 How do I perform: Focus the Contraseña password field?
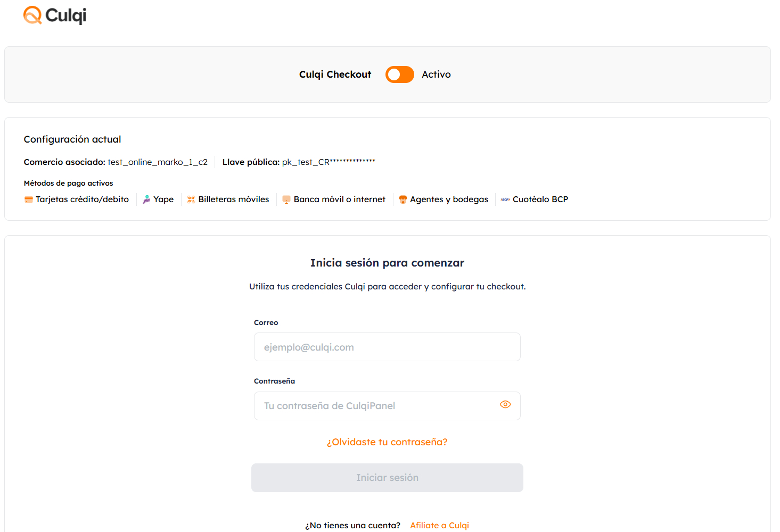(373, 405)
